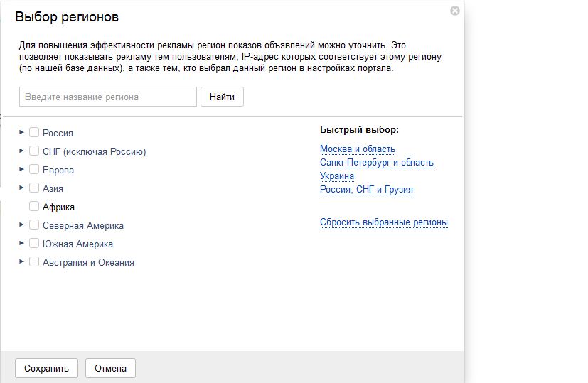
Task: Tick the Европа region checkbox
Action: 34,169
